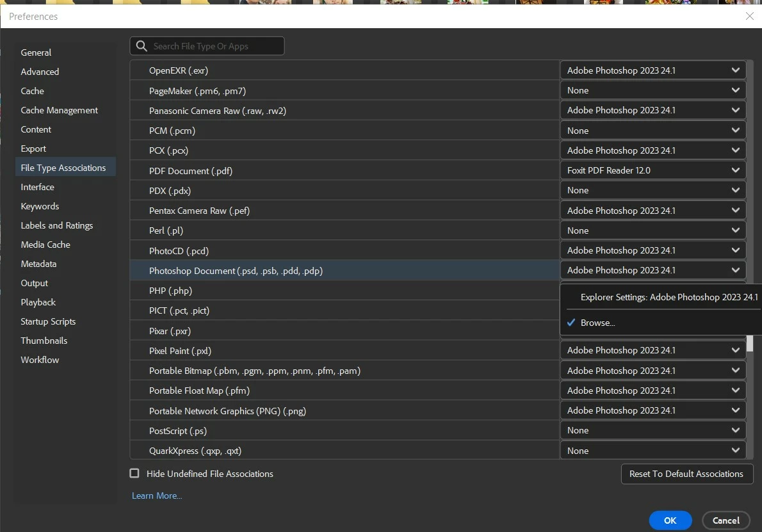Open Portable Bitmap application dropdown
The width and height of the screenshot is (762, 532).
tap(653, 371)
